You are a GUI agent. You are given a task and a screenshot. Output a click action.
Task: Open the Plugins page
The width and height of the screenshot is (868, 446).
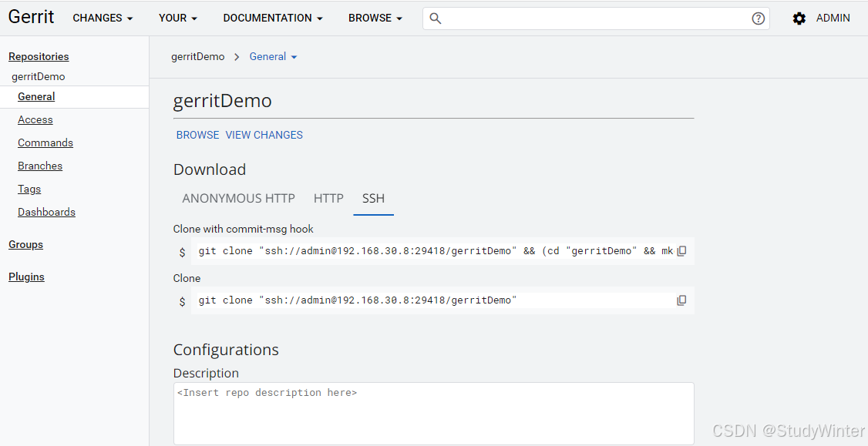click(25, 277)
